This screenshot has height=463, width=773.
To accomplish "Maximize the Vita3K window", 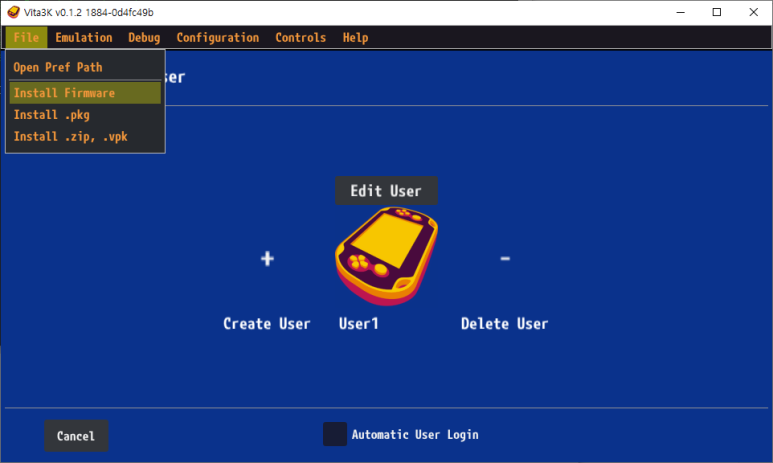I will 717,12.
